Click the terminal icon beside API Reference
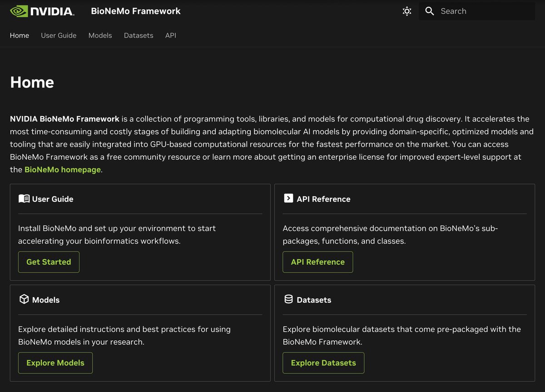Image resolution: width=545 pixels, height=392 pixels. point(288,198)
